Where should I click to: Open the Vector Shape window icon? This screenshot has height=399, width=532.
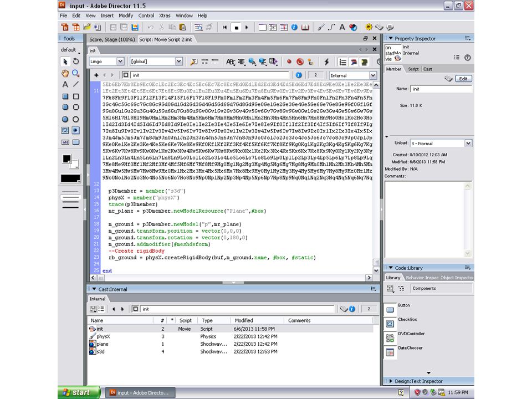pos(331,27)
